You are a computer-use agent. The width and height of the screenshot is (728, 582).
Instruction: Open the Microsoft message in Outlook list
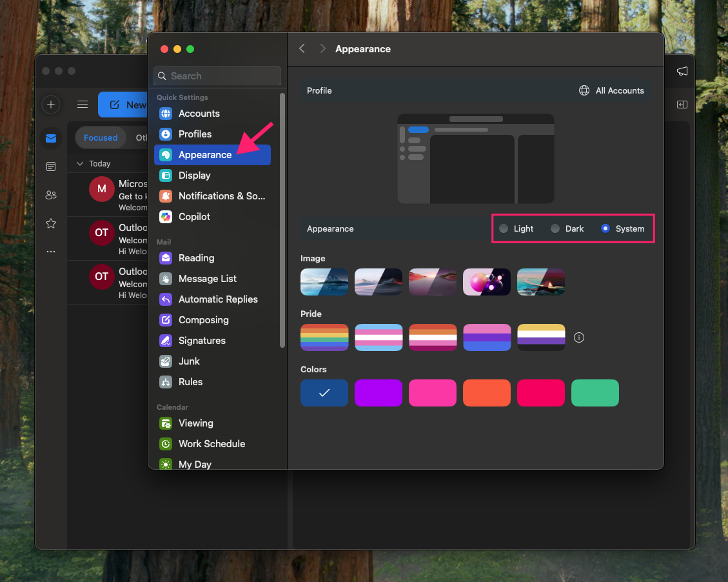click(108, 195)
